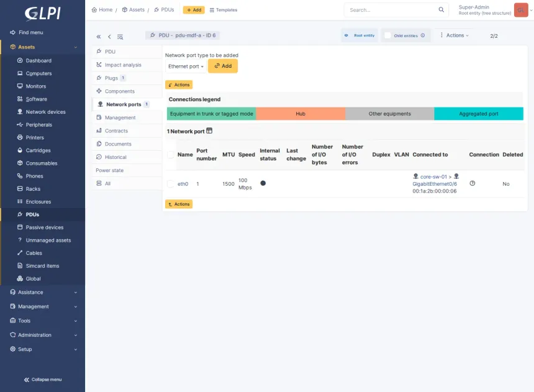Click the internal status dot of eth0

click(x=263, y=183)
